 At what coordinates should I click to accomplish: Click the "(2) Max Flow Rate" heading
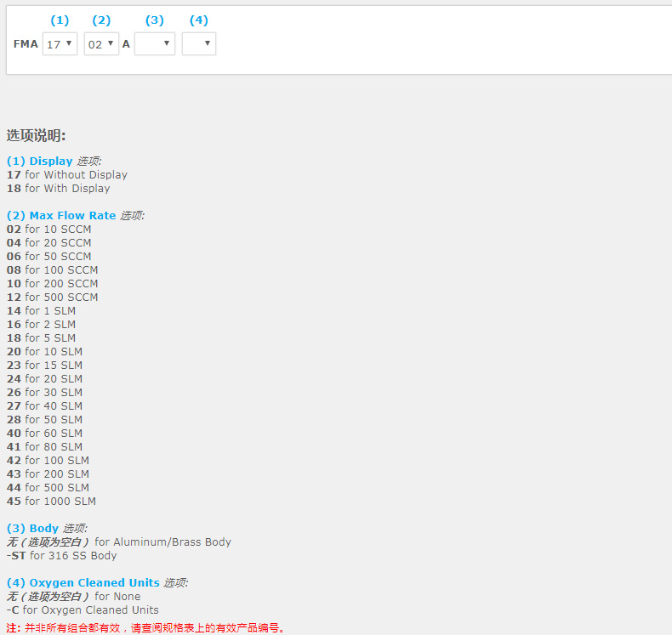(61, 215)
